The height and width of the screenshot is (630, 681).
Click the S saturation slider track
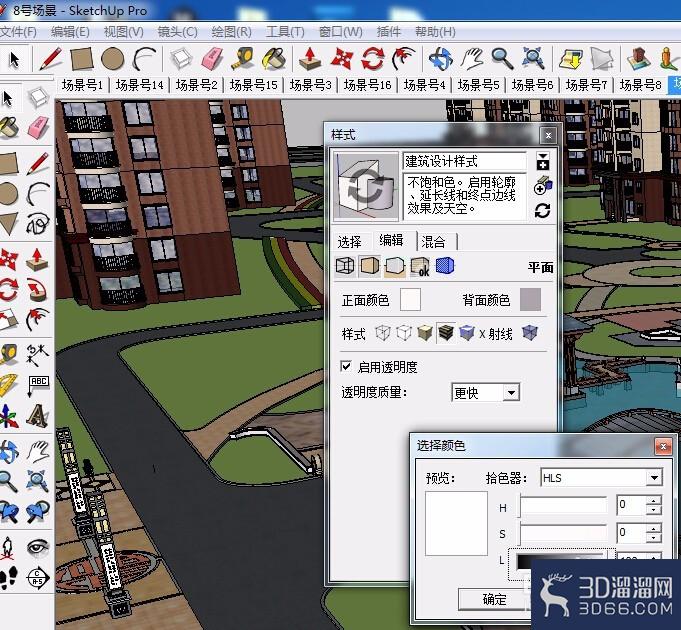point(563,533)
